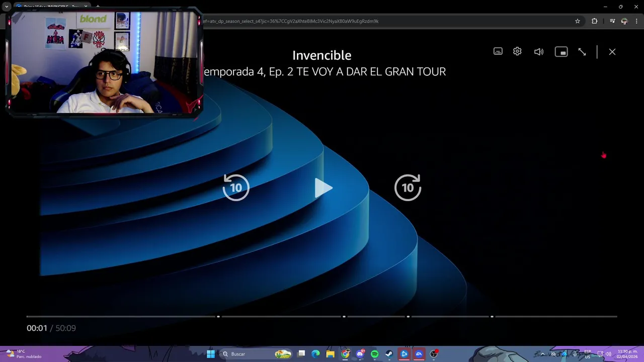Click the elapsed time 00:01
This screenshot has height=362, width=644.
click(37, 328)
